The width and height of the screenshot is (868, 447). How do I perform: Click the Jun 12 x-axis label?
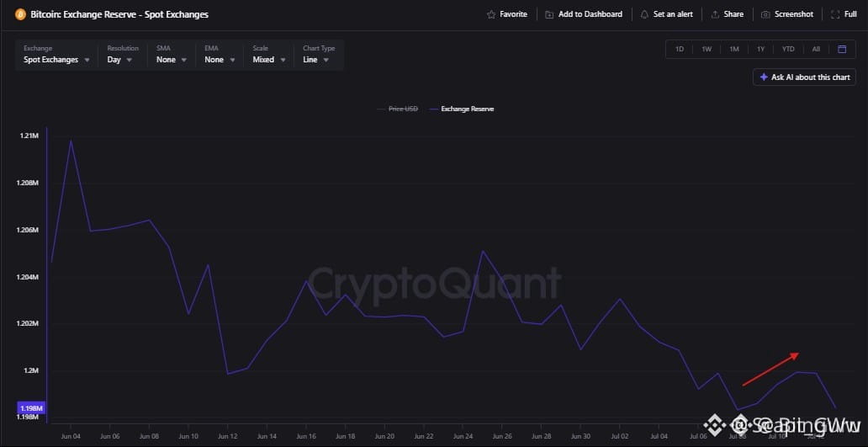click(228, 436)
